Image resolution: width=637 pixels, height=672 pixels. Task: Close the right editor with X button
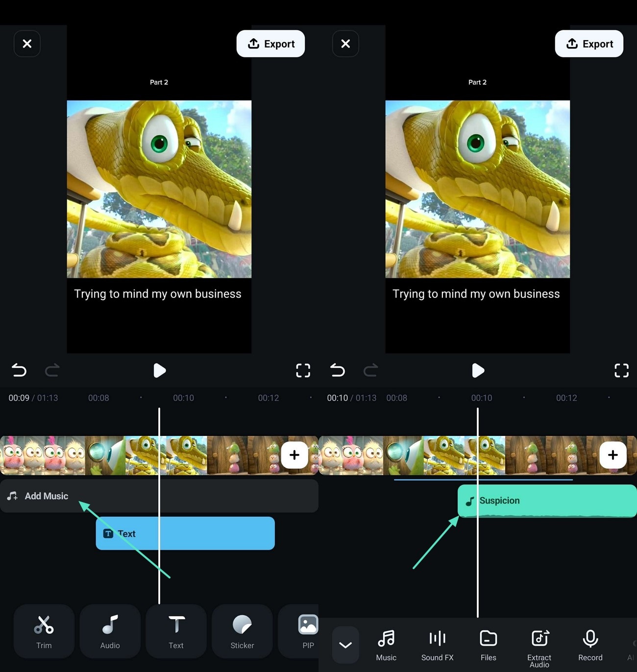[345, 44]
